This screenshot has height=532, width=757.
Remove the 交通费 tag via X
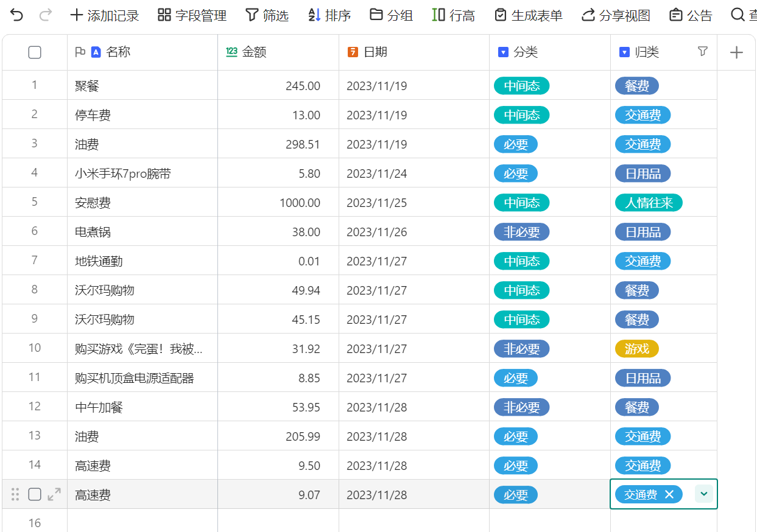(x=669, y=494)
